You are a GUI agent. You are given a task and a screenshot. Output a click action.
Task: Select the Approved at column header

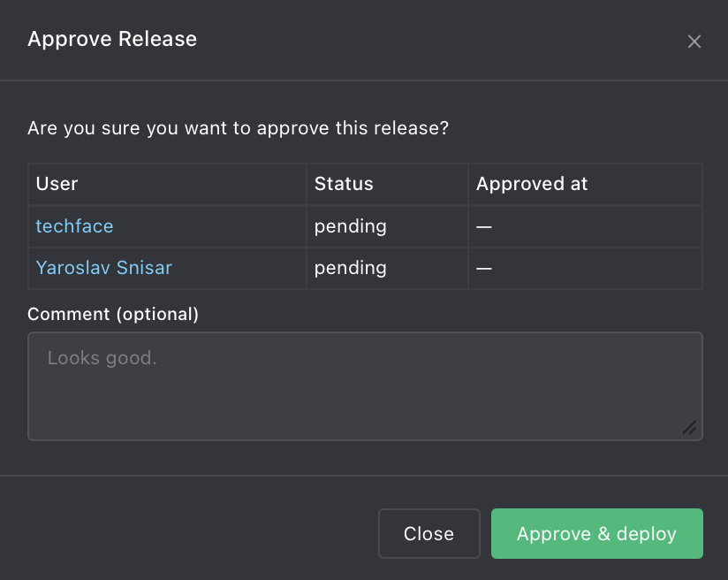(532, 184)
